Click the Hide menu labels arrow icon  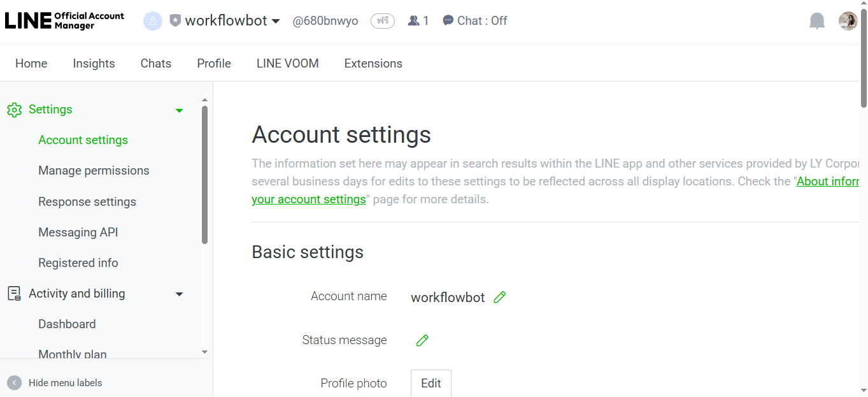[14, 383]
